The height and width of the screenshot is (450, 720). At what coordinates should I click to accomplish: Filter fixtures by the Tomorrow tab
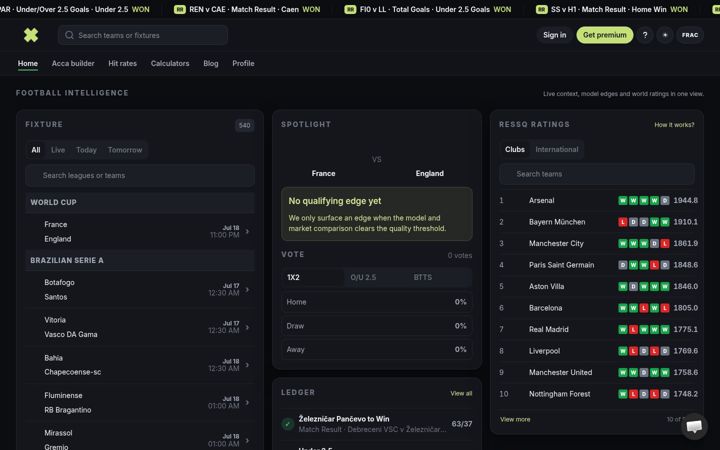[x=125, y=150]
